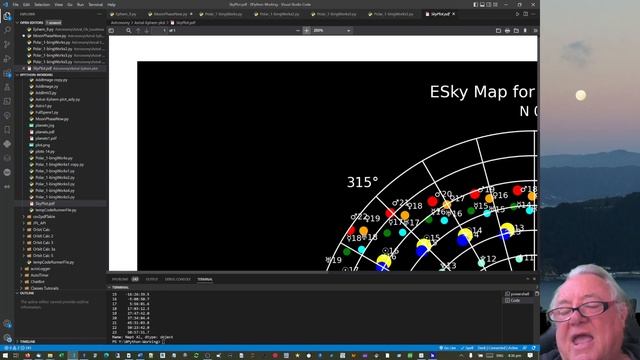Open Source Control view in activity bar
This screenshot has height=360, width=640.
coord(7,44)
